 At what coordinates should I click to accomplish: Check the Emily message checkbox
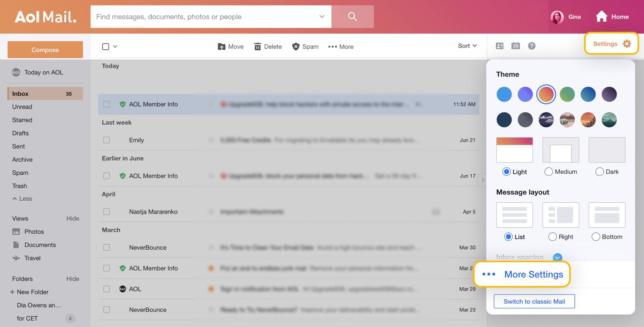click(x=107, y=140)
